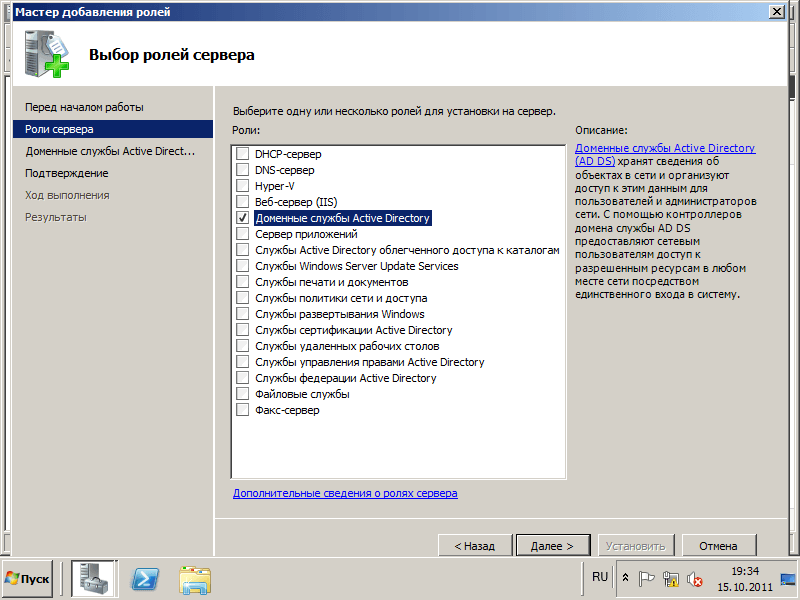This screenshot has width=800, height=600.
Task: Select the Файловые службы role label
Action: (x=302, y=394)
